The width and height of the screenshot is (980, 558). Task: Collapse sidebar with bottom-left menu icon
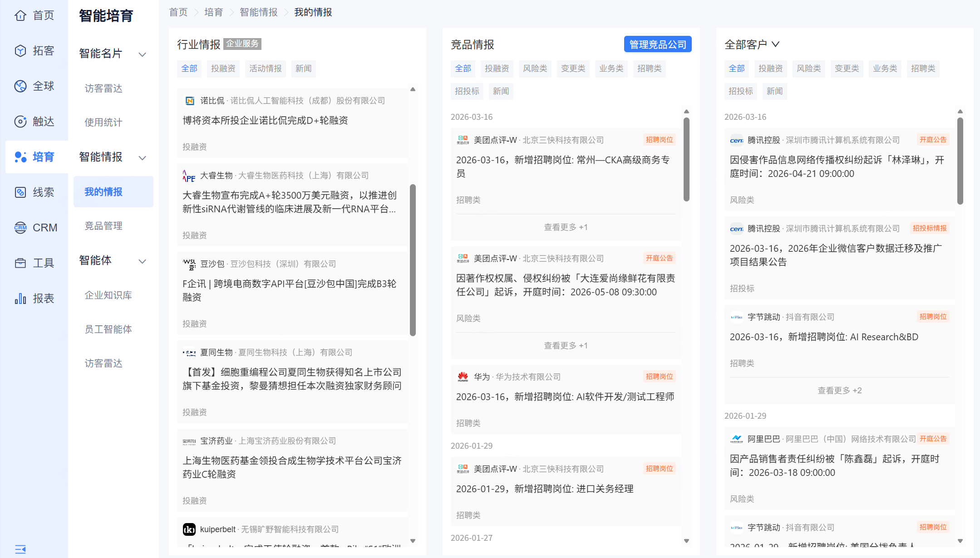click(x=20, y=549)
